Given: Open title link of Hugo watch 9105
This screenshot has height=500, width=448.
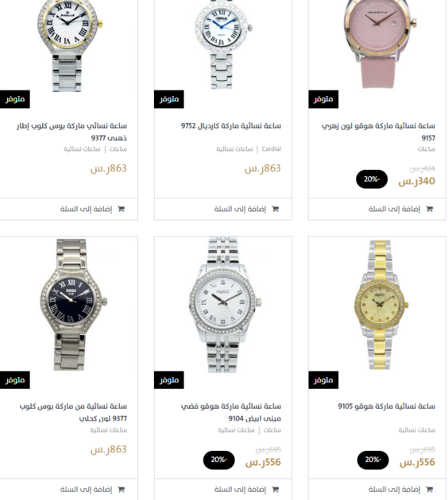Looking at the screenshot, I should (x=386, y=406).
